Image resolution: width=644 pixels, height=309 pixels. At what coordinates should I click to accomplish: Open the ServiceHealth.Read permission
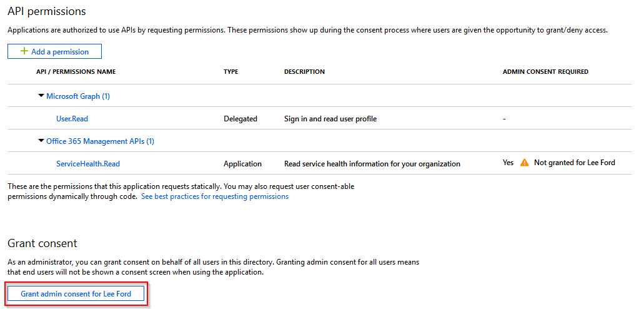(x=88, y=164)
